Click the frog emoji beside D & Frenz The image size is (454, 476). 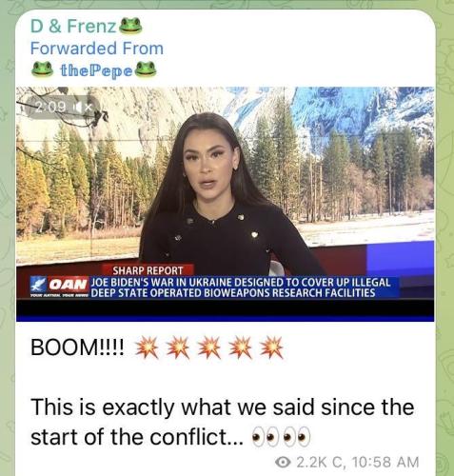pyautogui.click(x=130, y=26)
